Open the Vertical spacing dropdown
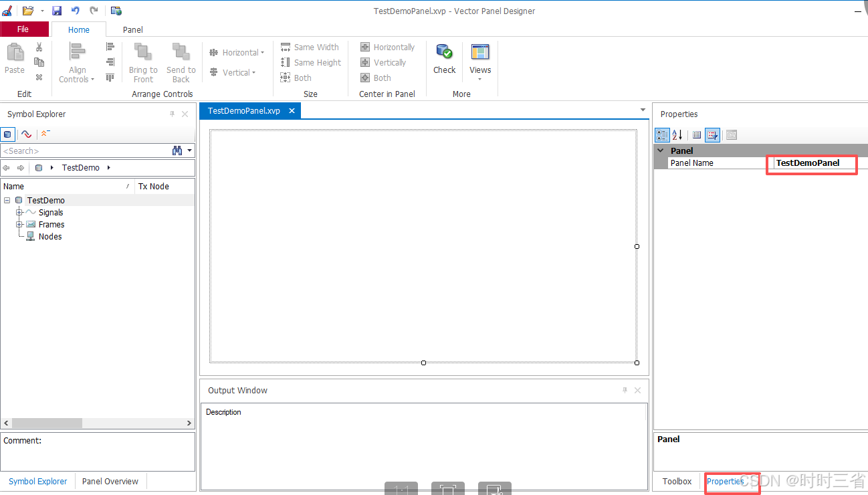Viewport: 868px width, 495px height. coord(233,72)
